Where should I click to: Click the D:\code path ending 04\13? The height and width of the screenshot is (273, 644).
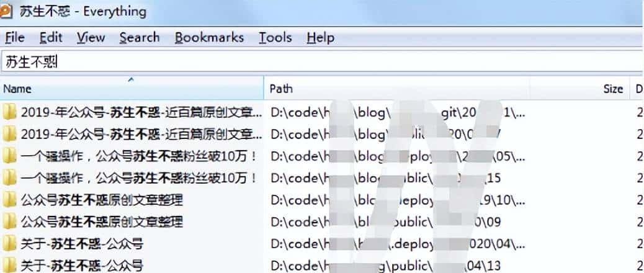386,265
